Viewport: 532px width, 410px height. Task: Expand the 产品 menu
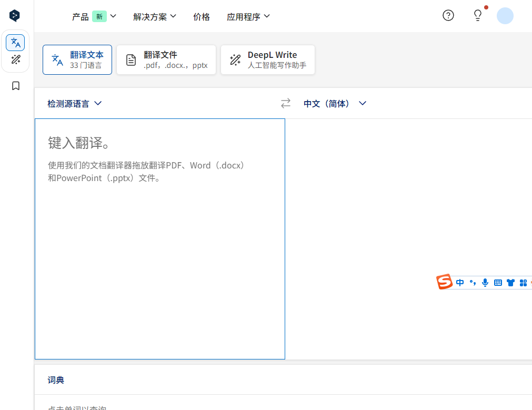click(94, 16)
